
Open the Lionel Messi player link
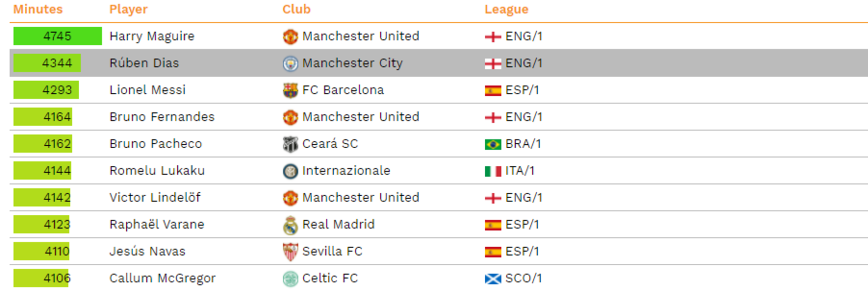pyautogui.click(x=147, y=90)
